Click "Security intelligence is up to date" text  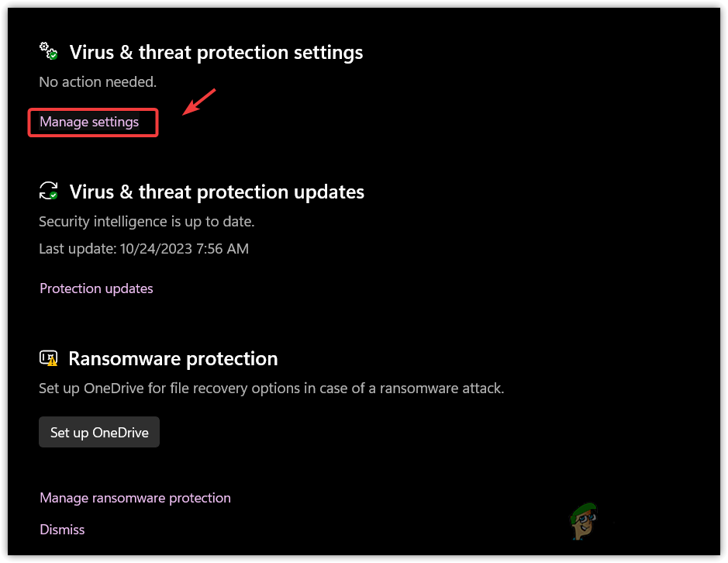(147, 222)
